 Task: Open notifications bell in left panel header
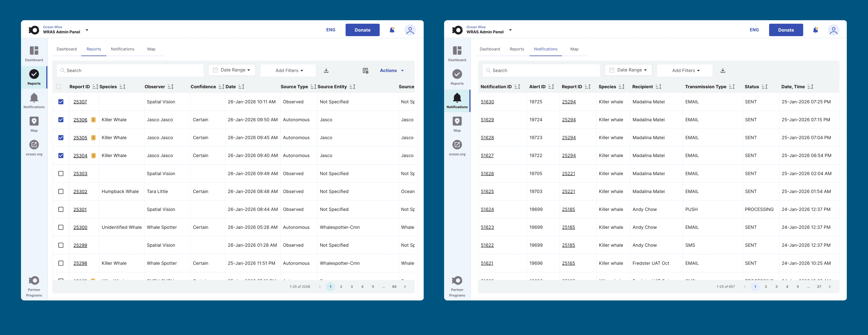[392, 30]
